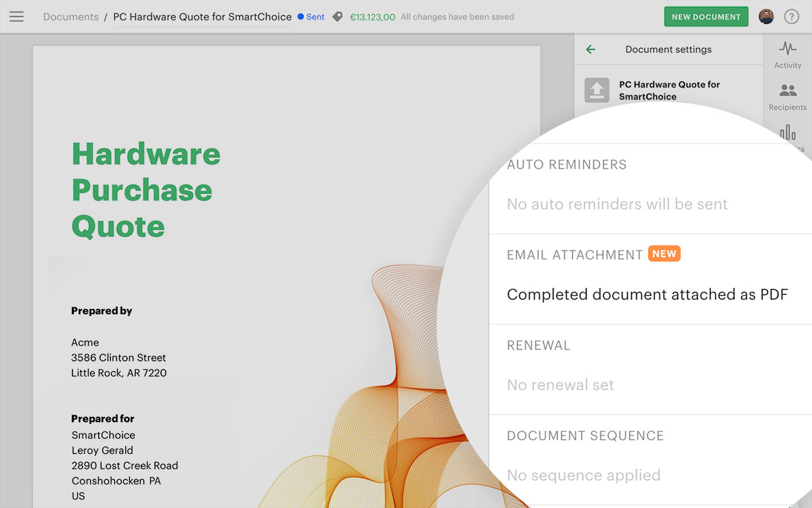Click the Document settings panel title
The image size is (812, 508).
(669, 49)
